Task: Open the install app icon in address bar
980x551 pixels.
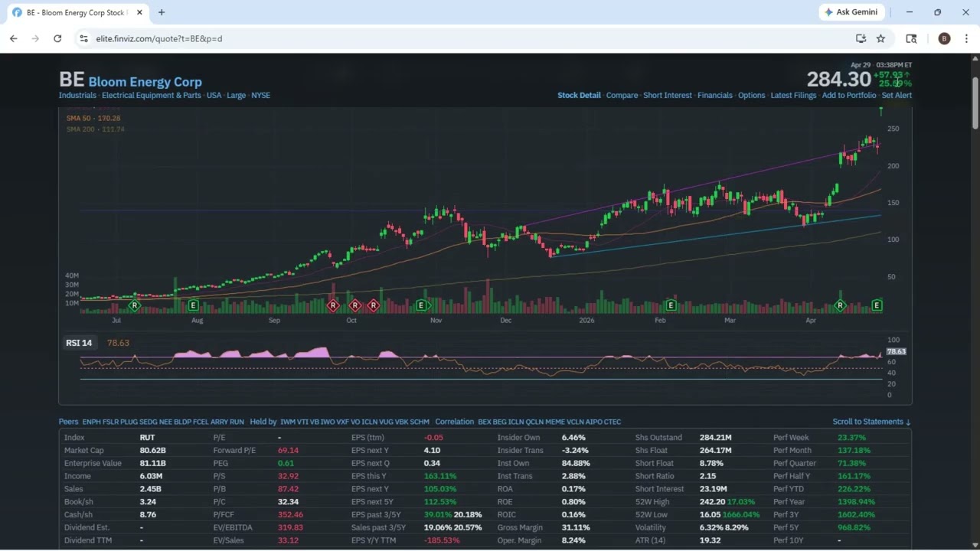Action: (x=861, y=38)
